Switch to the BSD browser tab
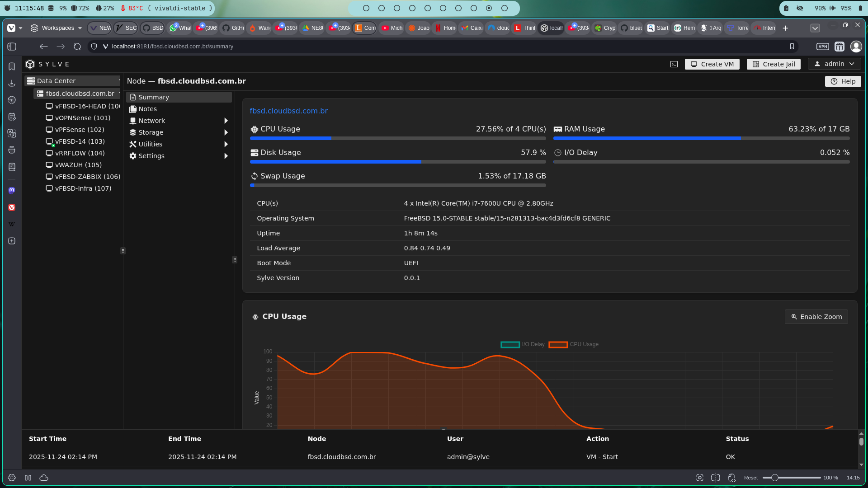 pyautogui.click(x=153, y=28)
